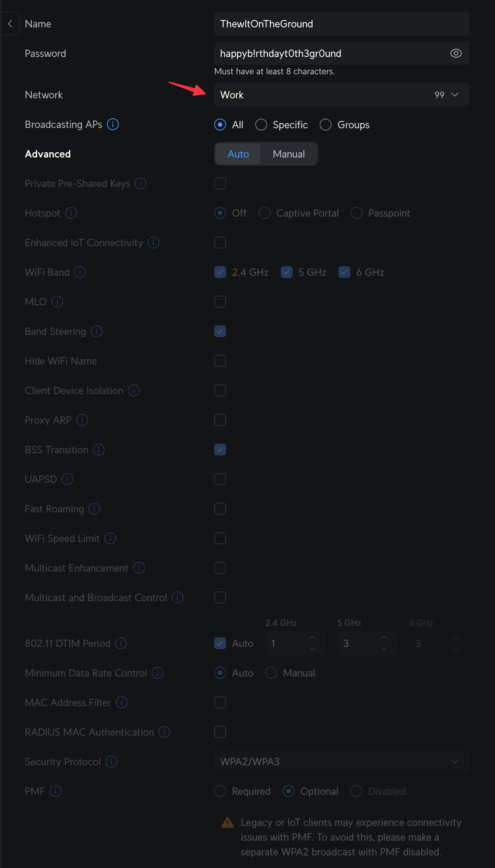Select the Auto advanced tab
Image resolution: width=495 pixels, height=868 pixels.
click(x=238, y=154)
